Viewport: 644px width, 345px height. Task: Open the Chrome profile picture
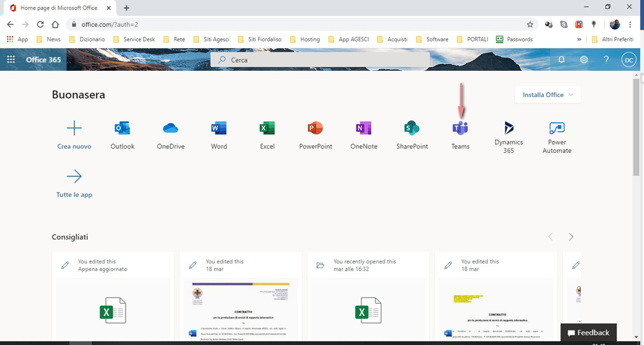[x=615, y=25]
